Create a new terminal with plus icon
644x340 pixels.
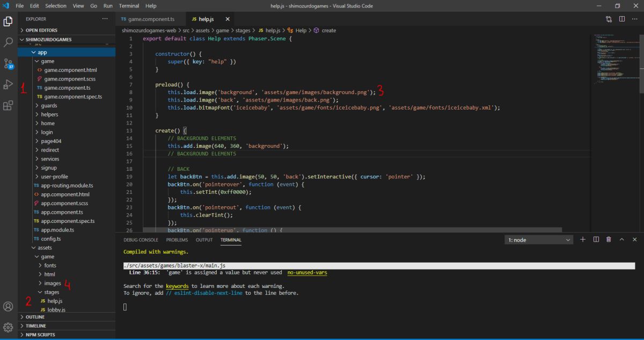tap(583, 240)
